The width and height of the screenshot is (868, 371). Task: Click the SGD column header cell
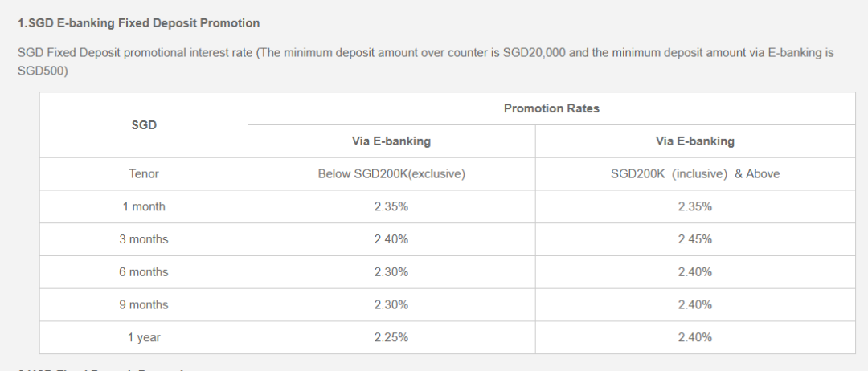[144, 125]
